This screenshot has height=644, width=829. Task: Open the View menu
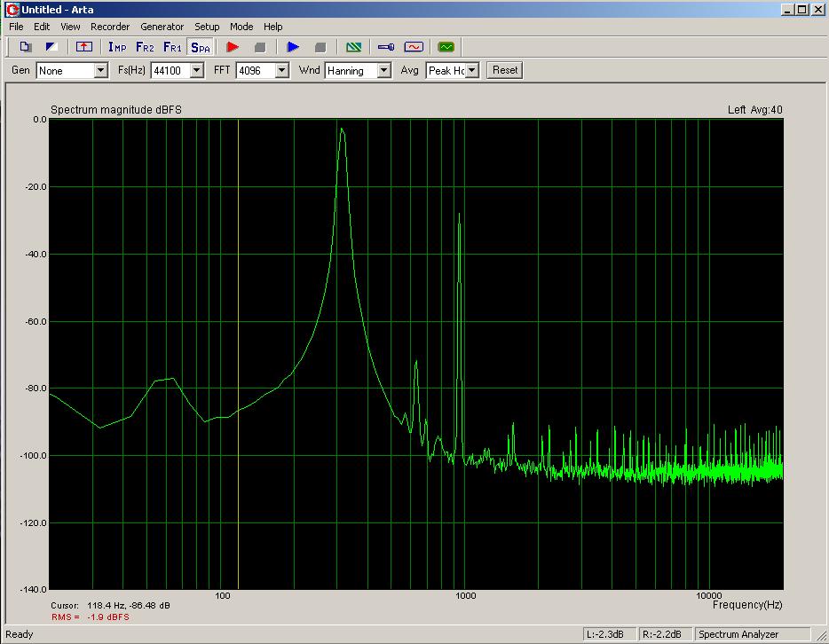(x=70, y=27)
